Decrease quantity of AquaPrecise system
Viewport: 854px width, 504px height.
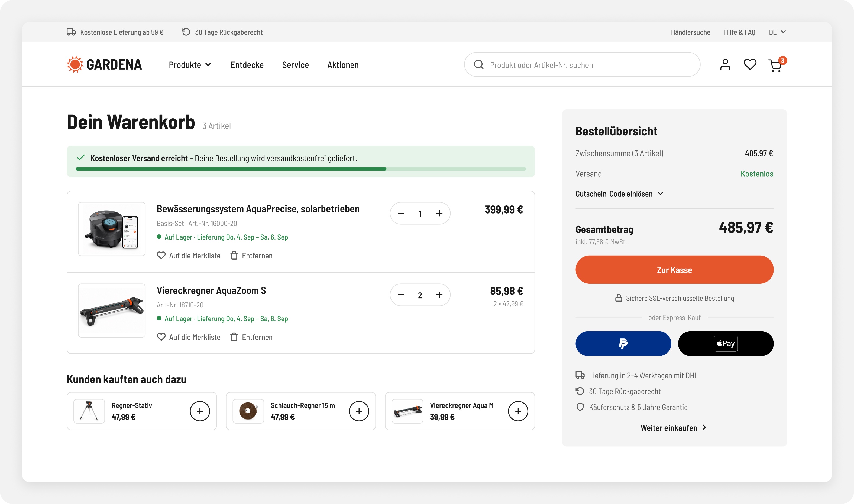pos(401,213)
